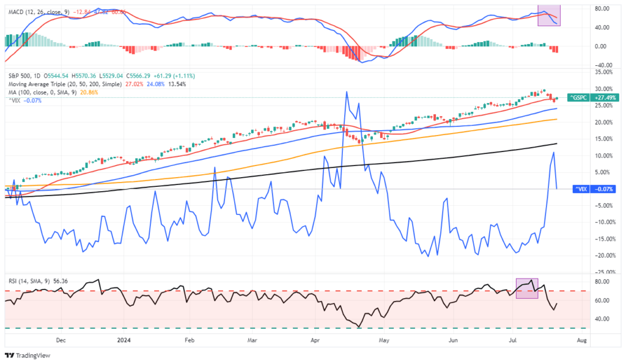Click the ^GSPC +27.49% price tag
Screen dimensions: 626x364
(593, 97)
